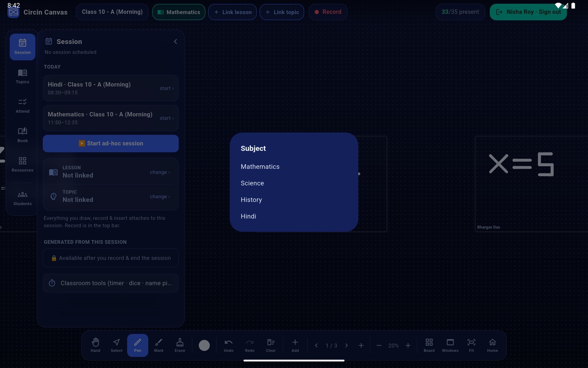This screenshot has width=588, height=368.
Task: Go to Home view
Action: [x=492, y=345]
